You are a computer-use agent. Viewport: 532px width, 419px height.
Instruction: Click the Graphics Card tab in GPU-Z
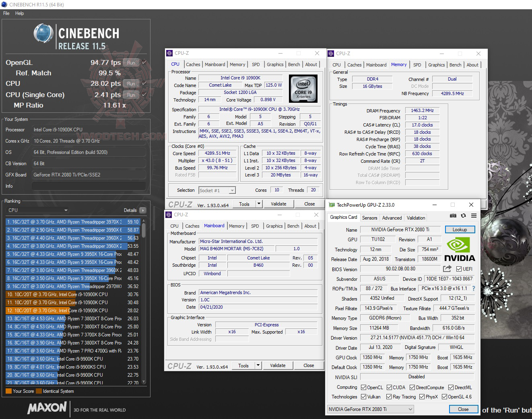344,217
